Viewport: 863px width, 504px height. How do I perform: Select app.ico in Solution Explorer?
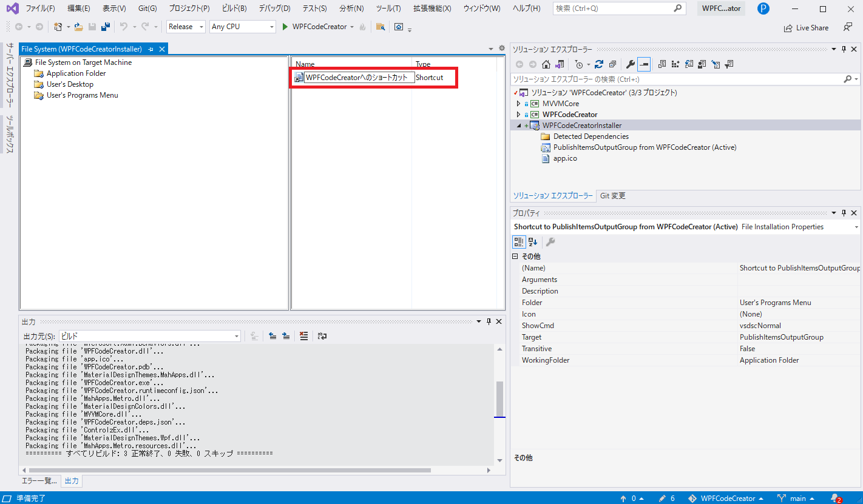click(565, 158)
